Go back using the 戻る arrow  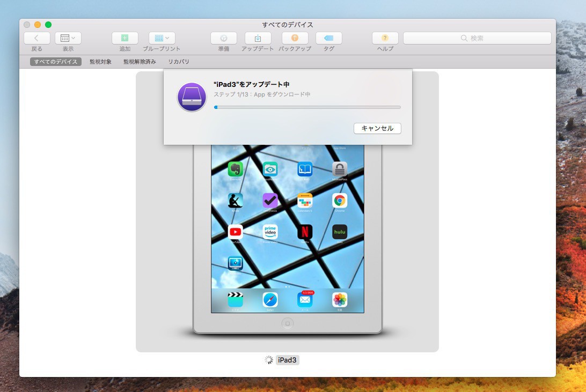[x=37, y=38]
